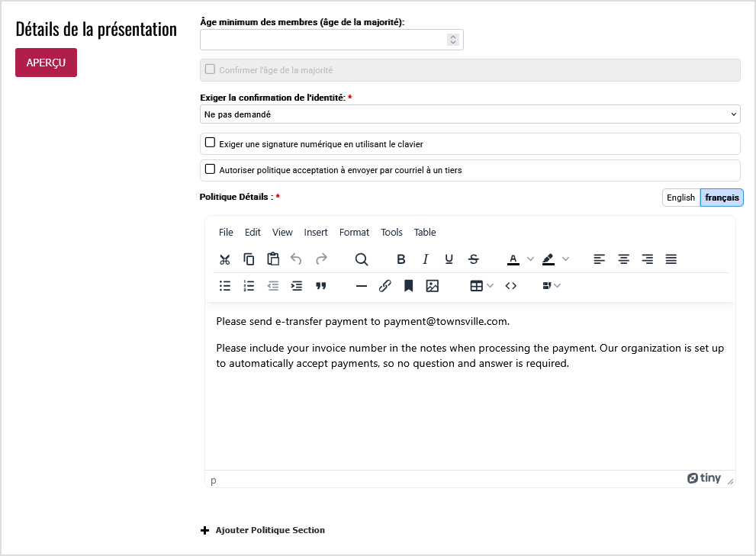The height and width of the screenshot is (556, 756).
Task: Click the Find and replace magnifier icon
Action: [362, 259]
